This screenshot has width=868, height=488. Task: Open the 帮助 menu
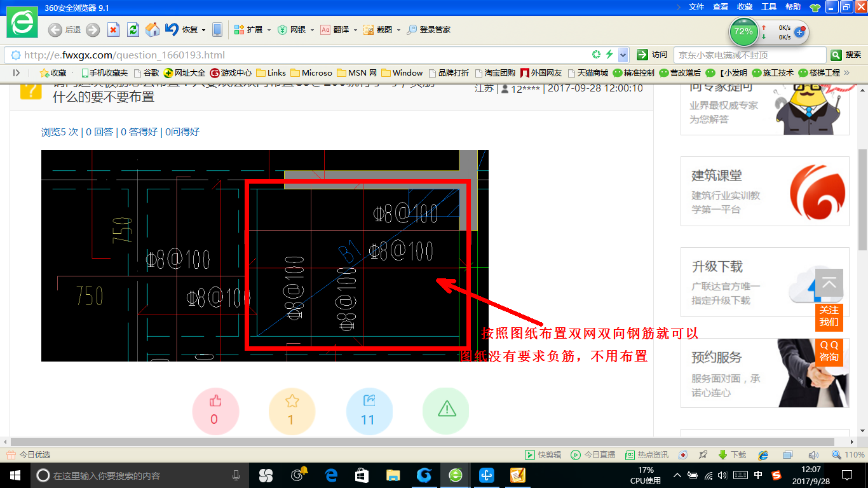(793, 7)
